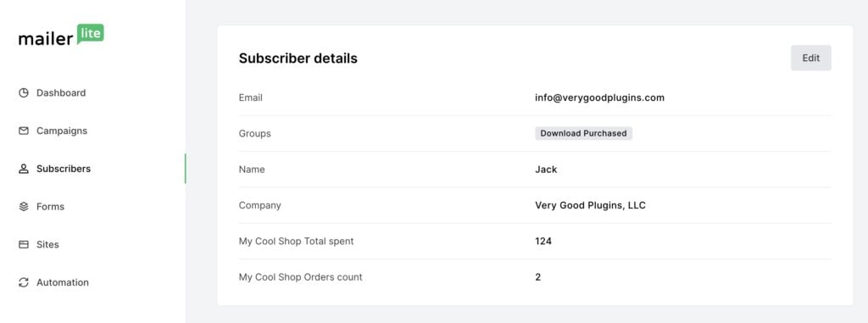This screenshot has height=323, width=868.
Task: Click the green lite speech-bubble badge
Action: point(90,33)
